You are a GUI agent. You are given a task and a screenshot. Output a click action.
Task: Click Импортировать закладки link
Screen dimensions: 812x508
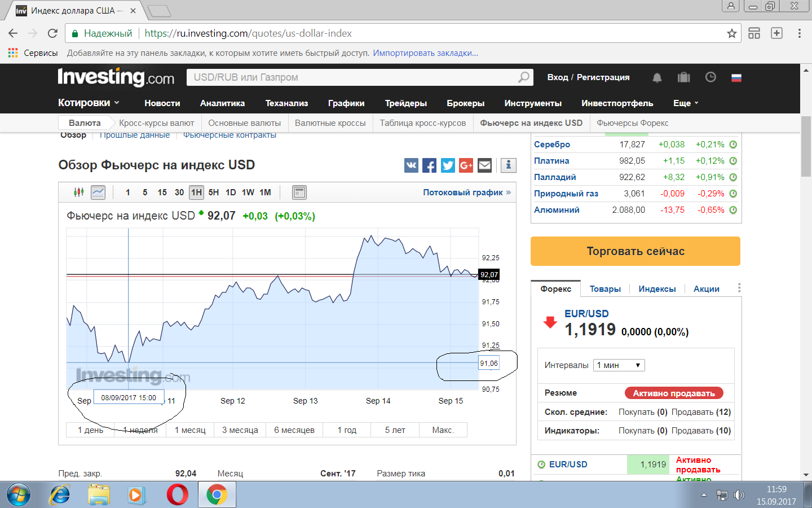[x=425, y=53]
